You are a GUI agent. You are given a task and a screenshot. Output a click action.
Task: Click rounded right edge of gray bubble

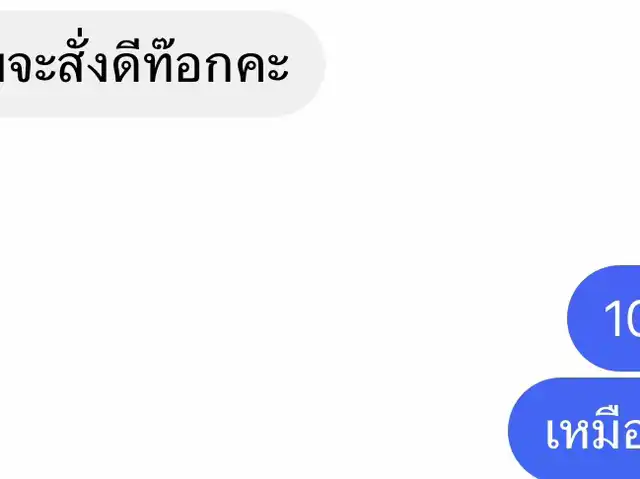tap(314, 64)
